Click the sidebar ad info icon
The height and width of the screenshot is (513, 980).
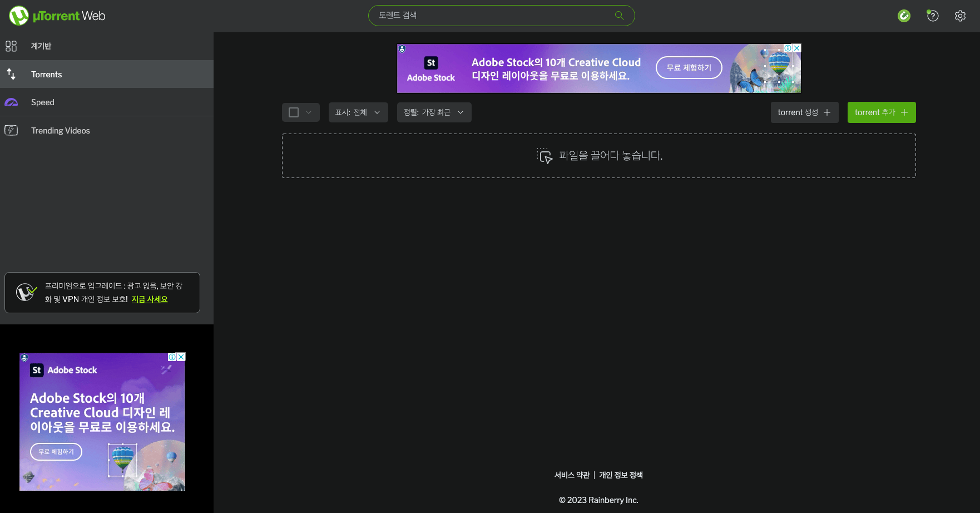point(172,357)
